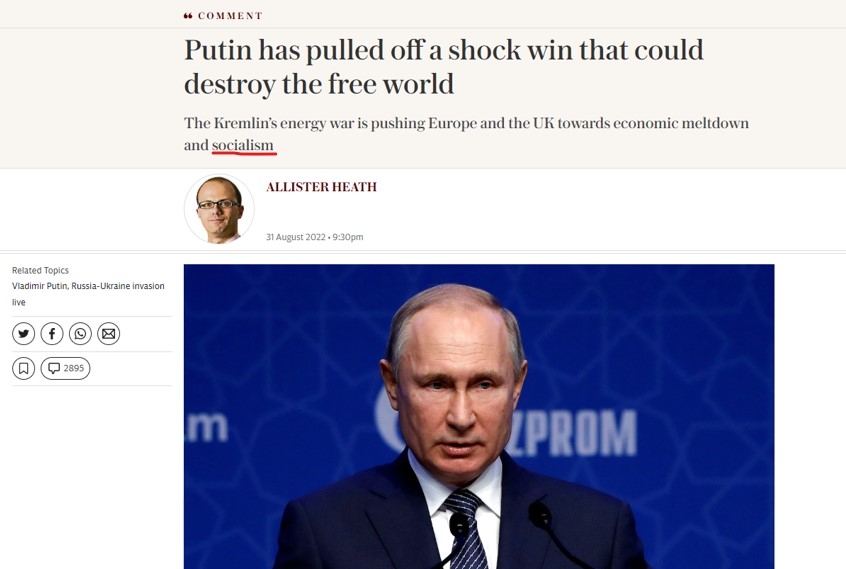The height and width of the screenshot is (569, 846).
Task: Click Allister Heath's profile photo
Action: [x=219, y=209]
